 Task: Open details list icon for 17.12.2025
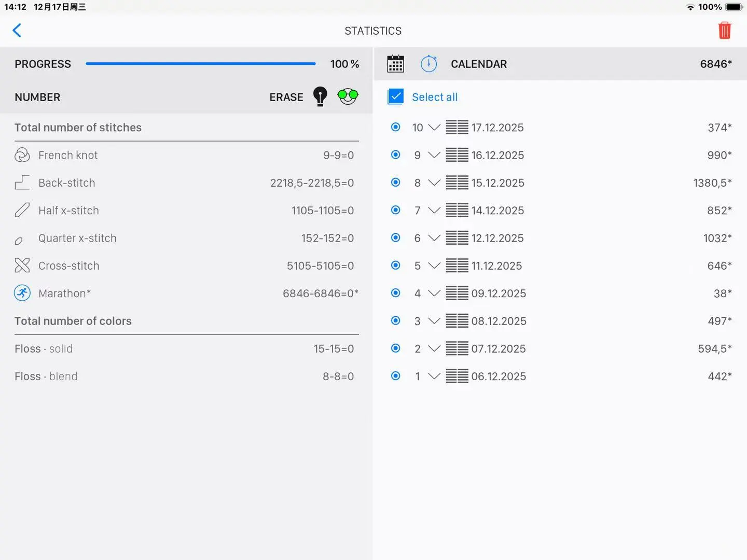pos(457,128)
